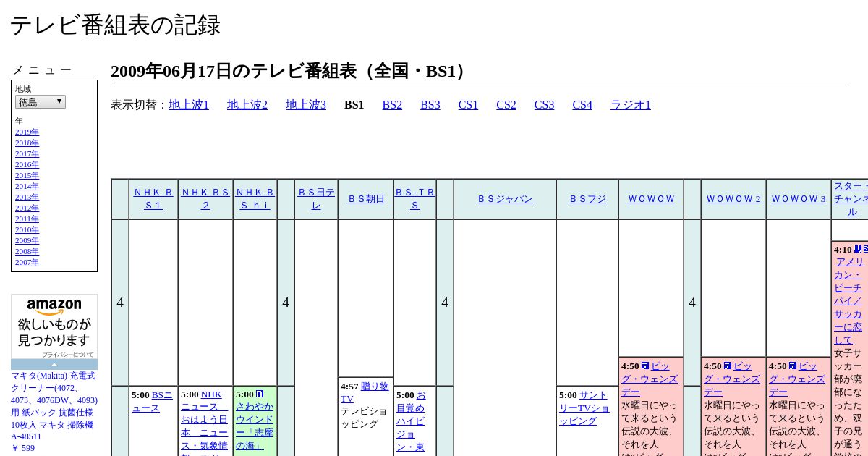Open the 2015年 archive link
Image resolution: width=868 pixels, height=456 pixels.
tap(27, 175)
